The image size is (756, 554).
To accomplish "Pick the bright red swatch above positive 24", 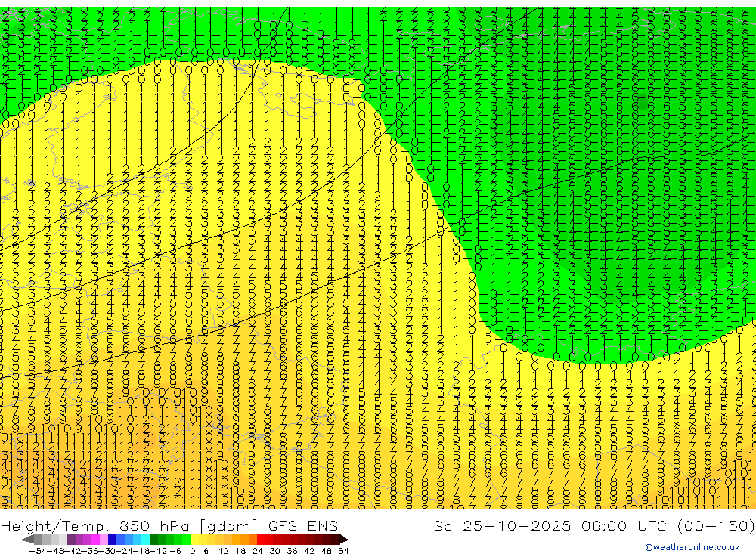I will coord(261,540).
